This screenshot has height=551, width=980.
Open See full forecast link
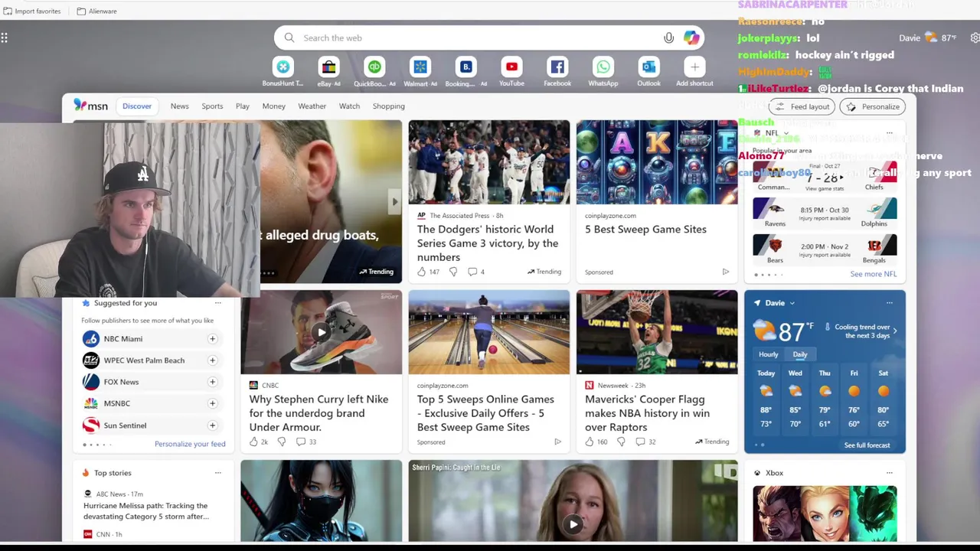click(867, 445)
